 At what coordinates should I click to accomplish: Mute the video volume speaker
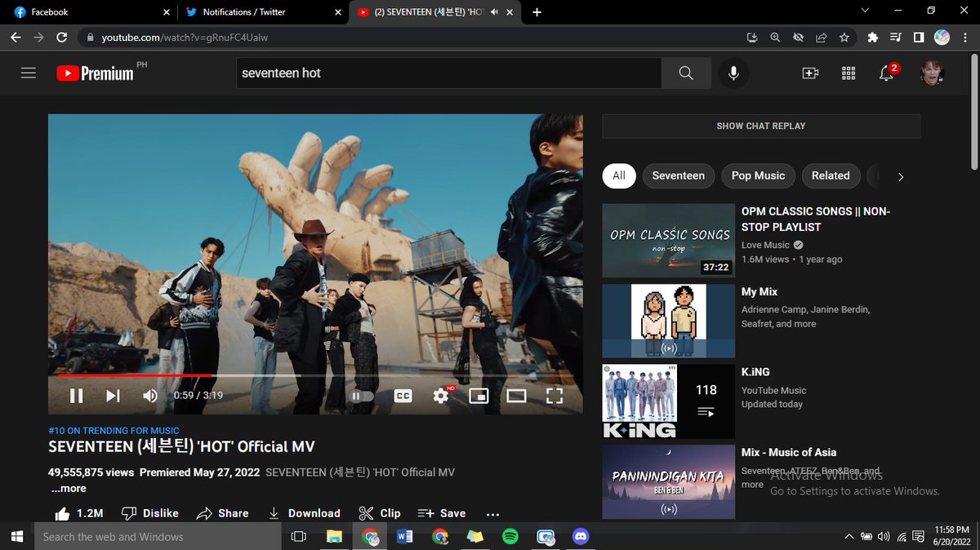pyautogui.click(x=150, y=396)
